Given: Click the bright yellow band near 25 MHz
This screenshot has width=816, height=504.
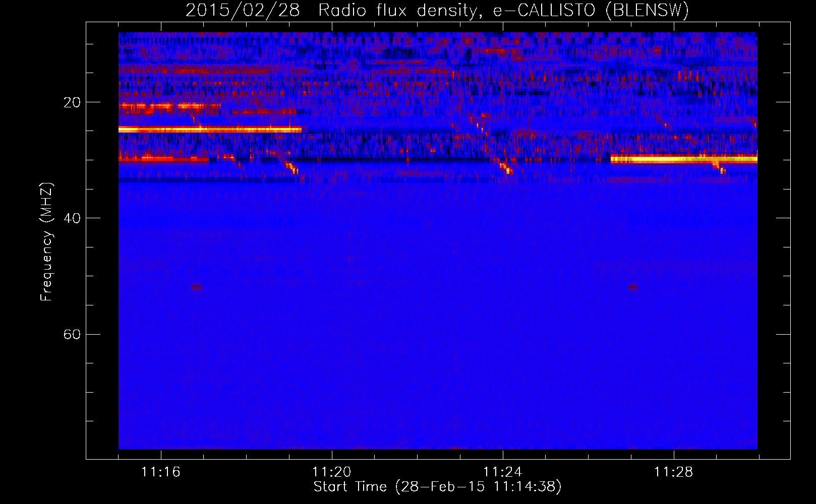Looking at the screenshot, I should tap(210, 130).
